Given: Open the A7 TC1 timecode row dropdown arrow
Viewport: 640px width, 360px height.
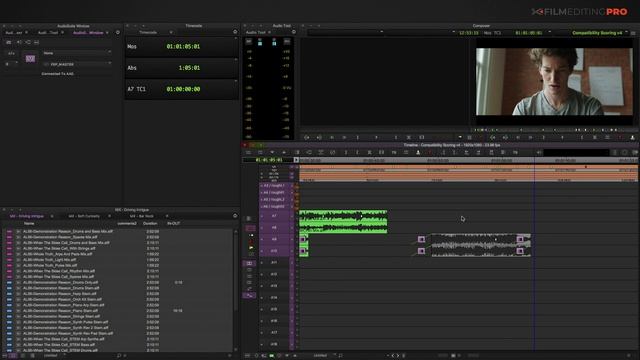Looking at the screenshot, I should [x=235, y=81].
